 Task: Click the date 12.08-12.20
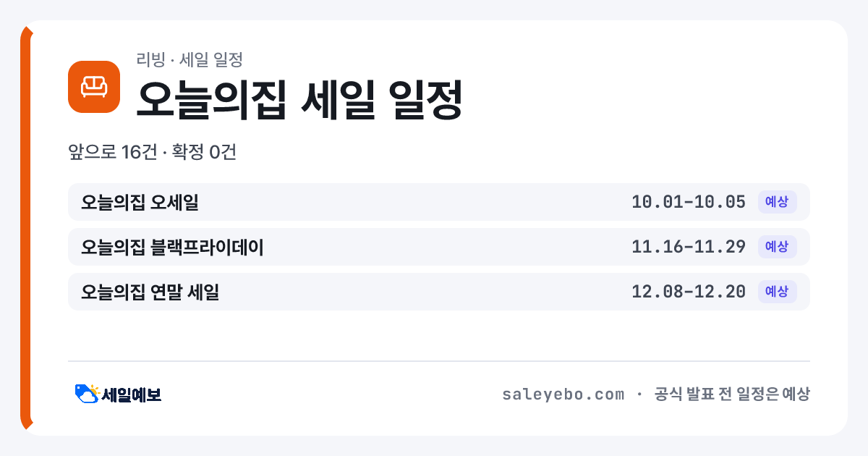[689, 292]
